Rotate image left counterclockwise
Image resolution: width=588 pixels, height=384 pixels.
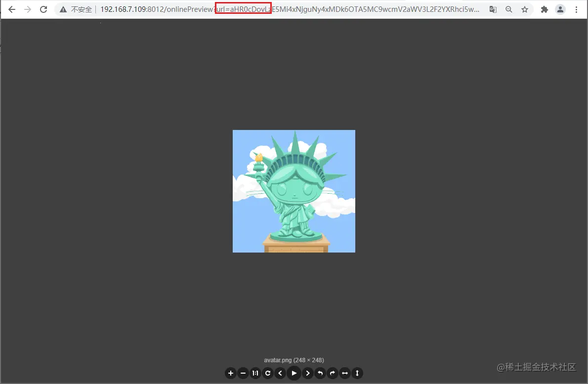click(x=320, y=373)
